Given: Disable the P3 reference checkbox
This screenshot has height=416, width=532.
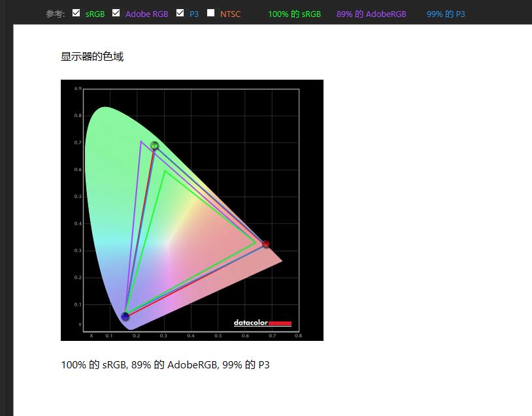Looking at the screenshot, I should click(180, 13).
